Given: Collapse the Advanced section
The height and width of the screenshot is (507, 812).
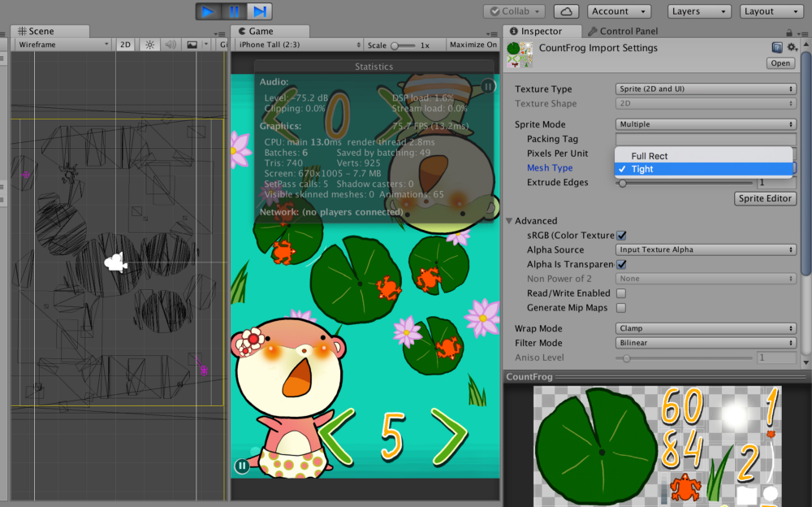Looking at the screenshot, I should coord(509,221).
